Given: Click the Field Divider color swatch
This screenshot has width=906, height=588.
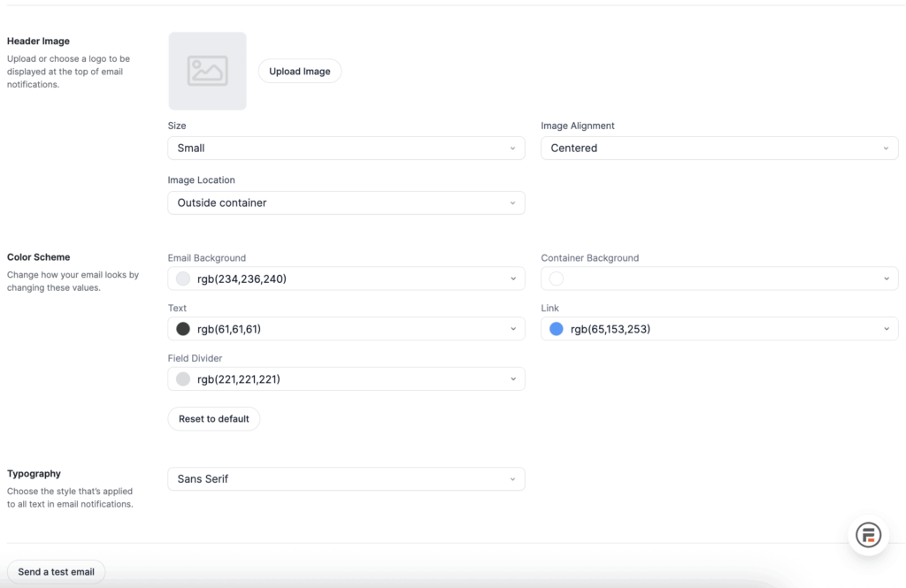Looking at the screenshot, I should click(x=183, y=378).
